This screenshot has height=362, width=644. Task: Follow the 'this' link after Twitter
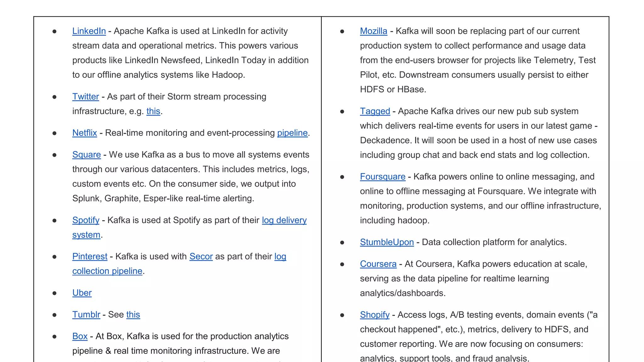(x=153, y=111)
